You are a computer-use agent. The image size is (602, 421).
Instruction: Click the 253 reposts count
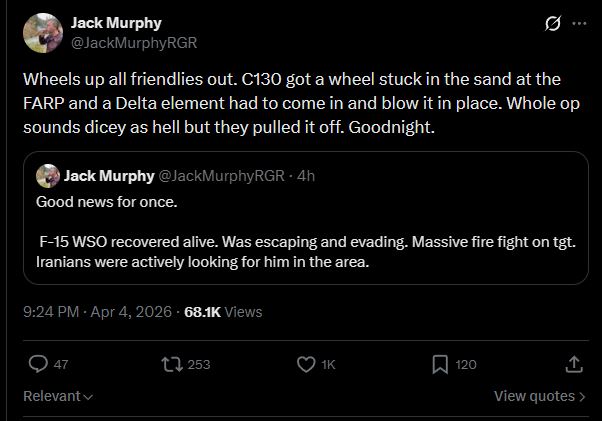click(199, 365)
